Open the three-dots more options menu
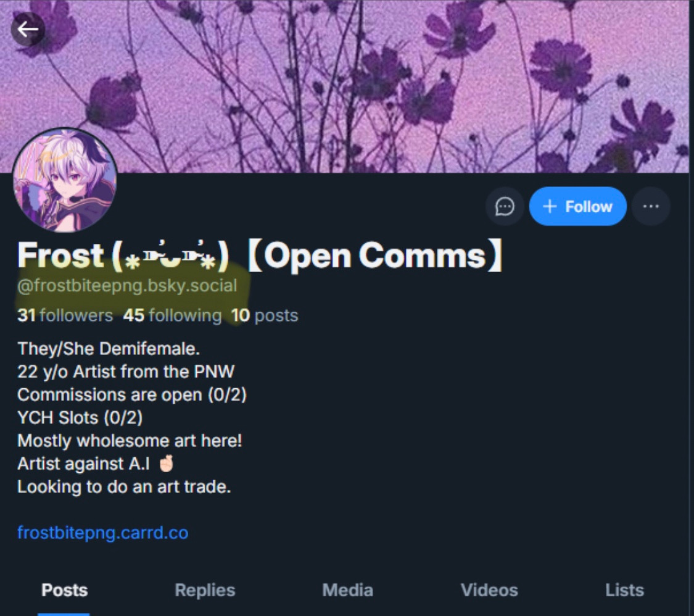 pos(651,206)
